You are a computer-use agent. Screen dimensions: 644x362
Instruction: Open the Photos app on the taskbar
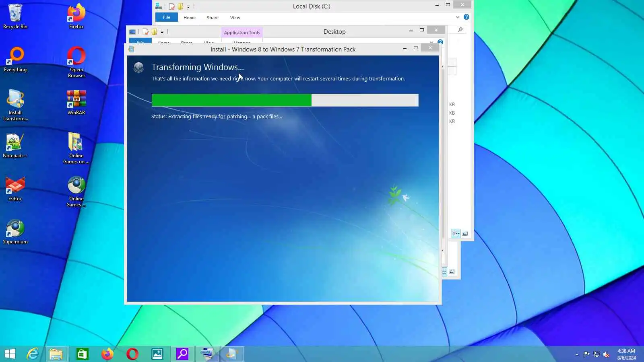tap(157, 354)
